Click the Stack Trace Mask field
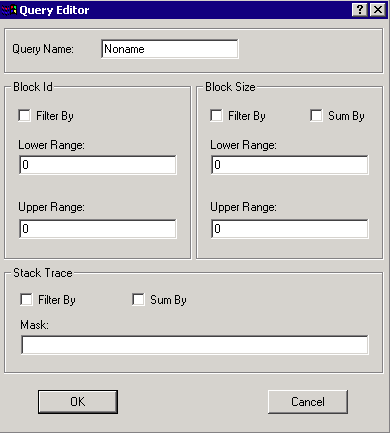 click(x=195, y=345)
